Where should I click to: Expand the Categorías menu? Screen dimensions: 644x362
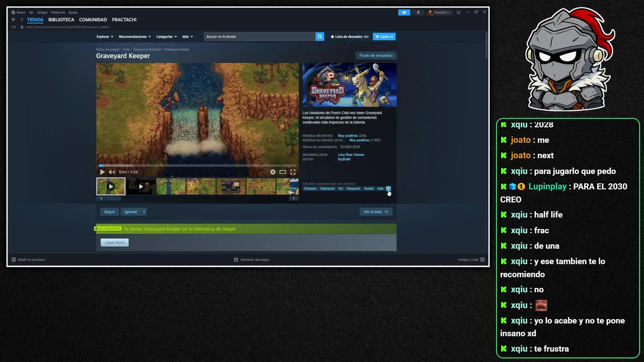tap(167, 37)
